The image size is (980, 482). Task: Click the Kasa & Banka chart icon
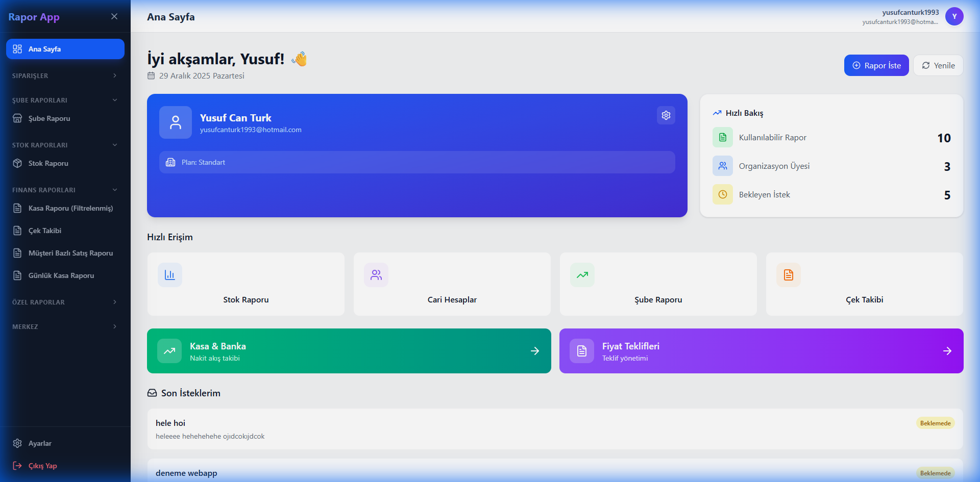point(169,351)
